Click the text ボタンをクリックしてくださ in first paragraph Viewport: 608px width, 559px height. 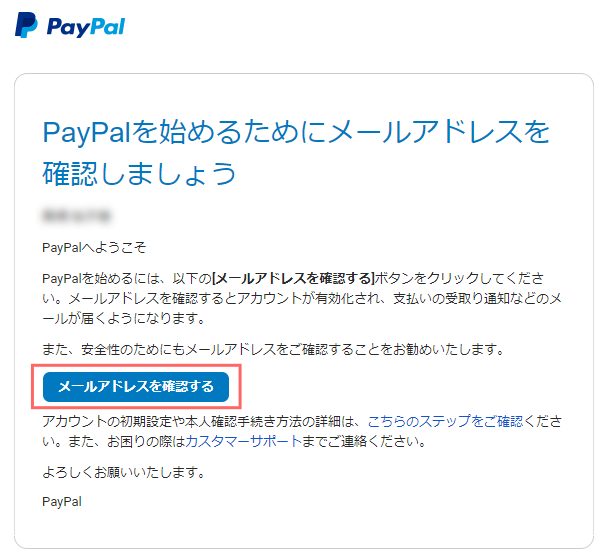[459, 278]
